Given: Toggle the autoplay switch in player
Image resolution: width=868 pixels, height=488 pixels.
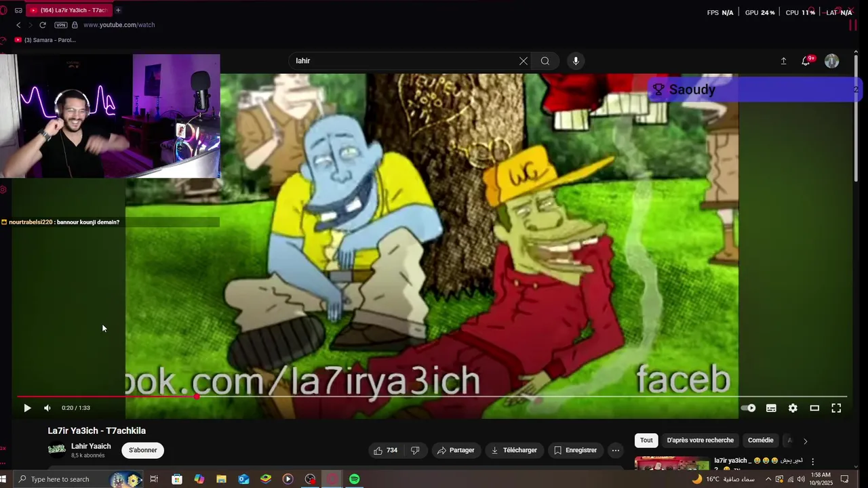Looking at the screenshot, I should 748,408.
